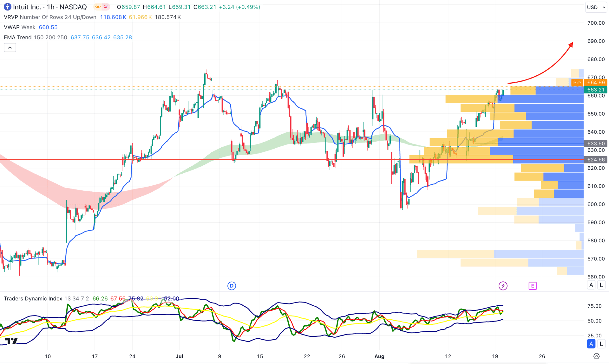Open the Intuit Inc. symbol title

coord(50,7)
